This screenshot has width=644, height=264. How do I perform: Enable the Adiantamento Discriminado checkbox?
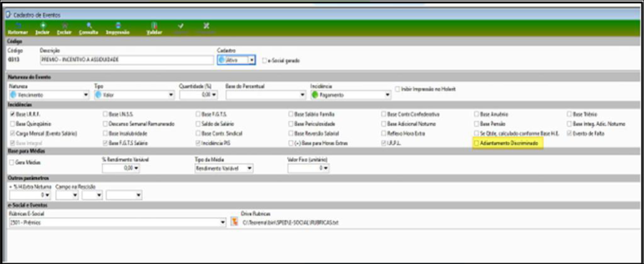477,144
